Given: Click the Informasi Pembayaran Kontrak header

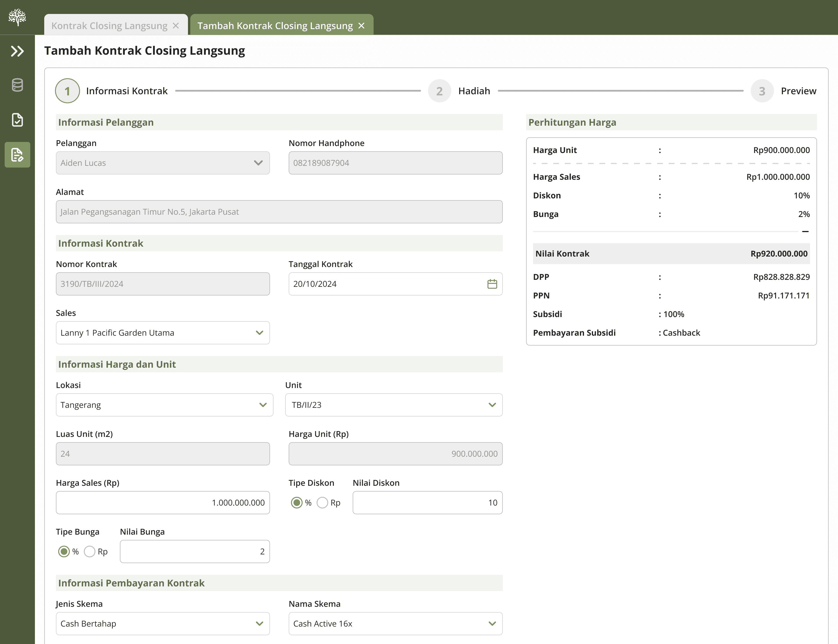Looking at the screenshot, I should [x=279, y=583].
